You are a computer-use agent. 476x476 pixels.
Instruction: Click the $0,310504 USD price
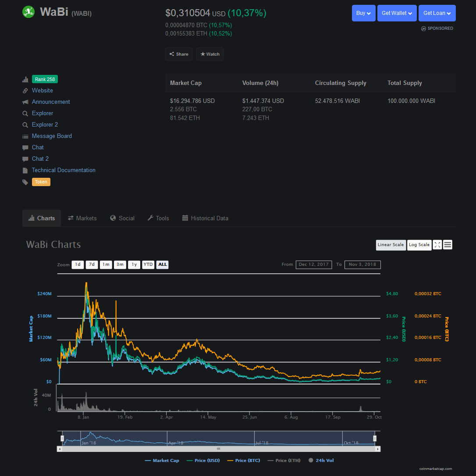click(x=195, y=13)
